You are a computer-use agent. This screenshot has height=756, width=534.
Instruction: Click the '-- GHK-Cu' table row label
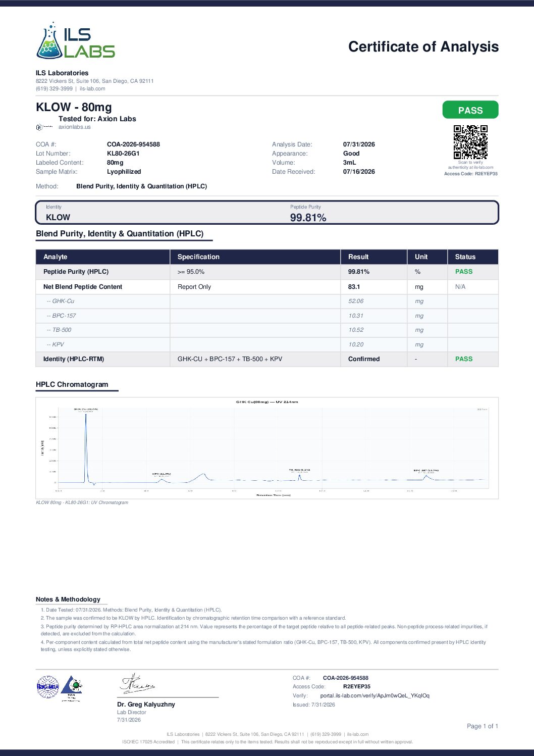tap(61, 301)
